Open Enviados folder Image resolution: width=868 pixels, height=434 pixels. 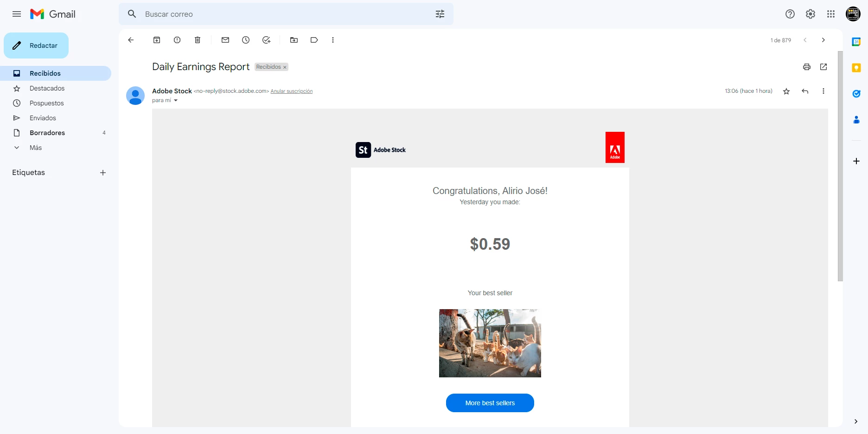tap(56, 118)
